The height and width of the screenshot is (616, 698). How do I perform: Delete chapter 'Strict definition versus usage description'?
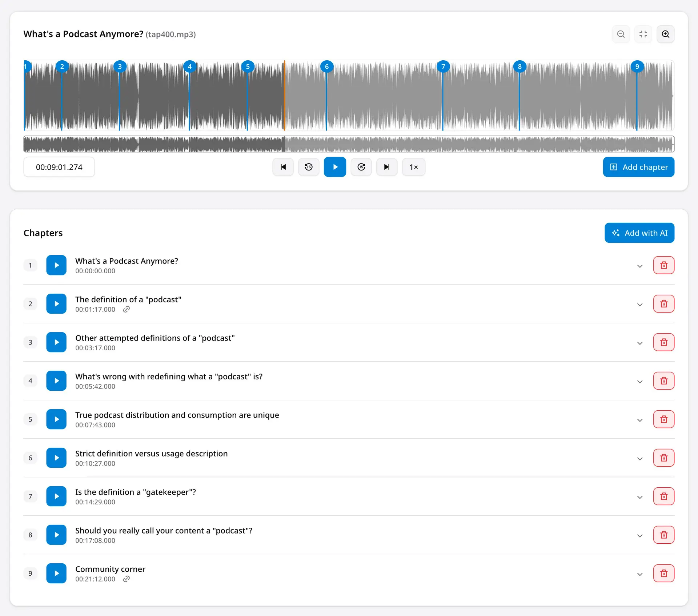pyautogui.click(x=664, y=458)
